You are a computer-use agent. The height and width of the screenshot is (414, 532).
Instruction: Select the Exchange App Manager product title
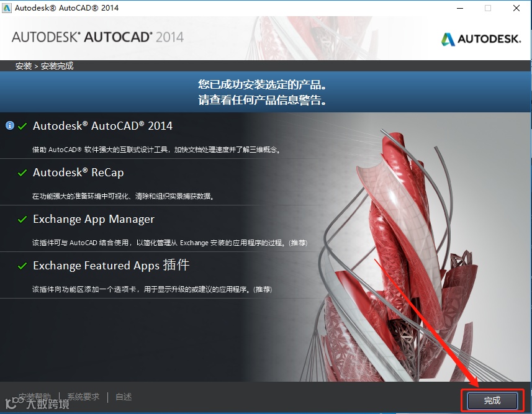pos(94,219)
